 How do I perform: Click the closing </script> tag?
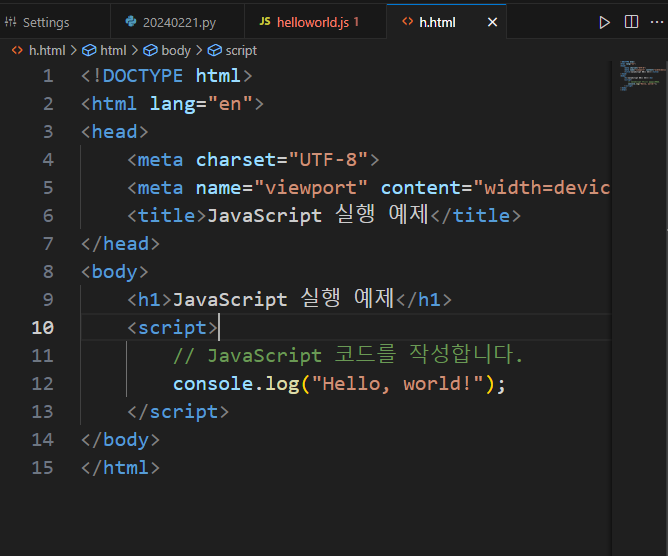coord(178,412)
